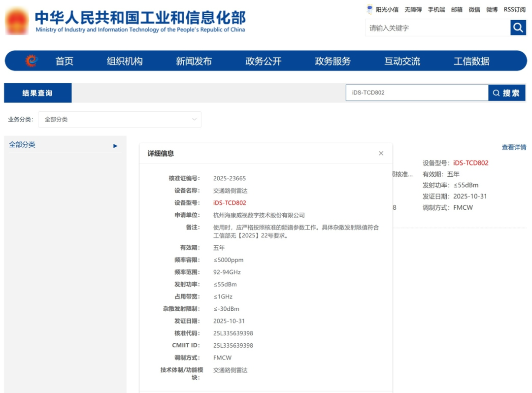532x393 pixels.
Task: Go to 组织机构 in navigation bar
Action: point(125,61)
